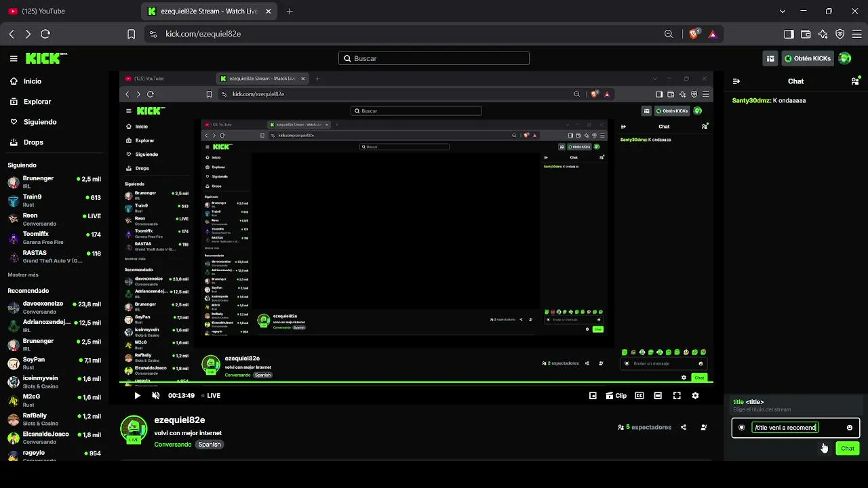The image size is (868, 488).
Task: Unmute the stream volume
Action: [156, 396]
